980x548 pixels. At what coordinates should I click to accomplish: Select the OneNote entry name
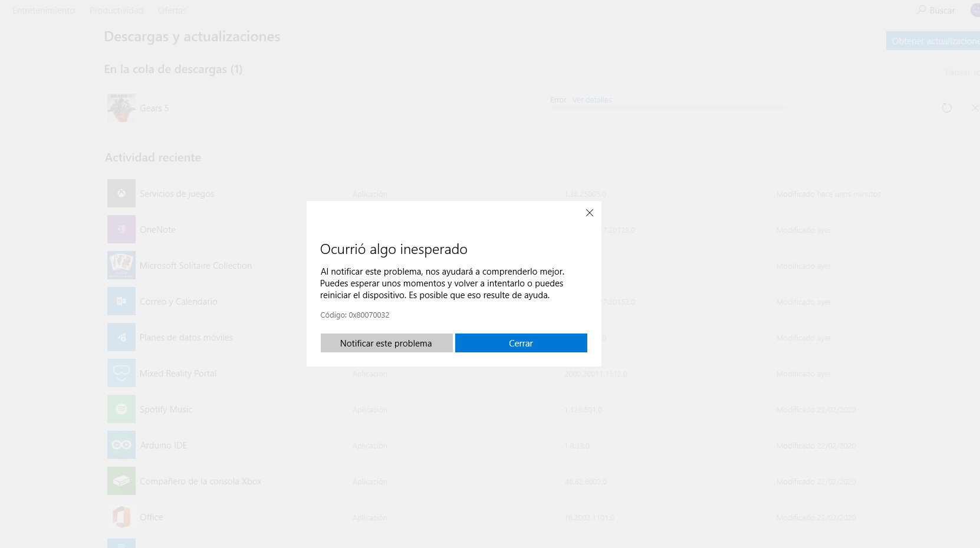click(x=157, y=230)
